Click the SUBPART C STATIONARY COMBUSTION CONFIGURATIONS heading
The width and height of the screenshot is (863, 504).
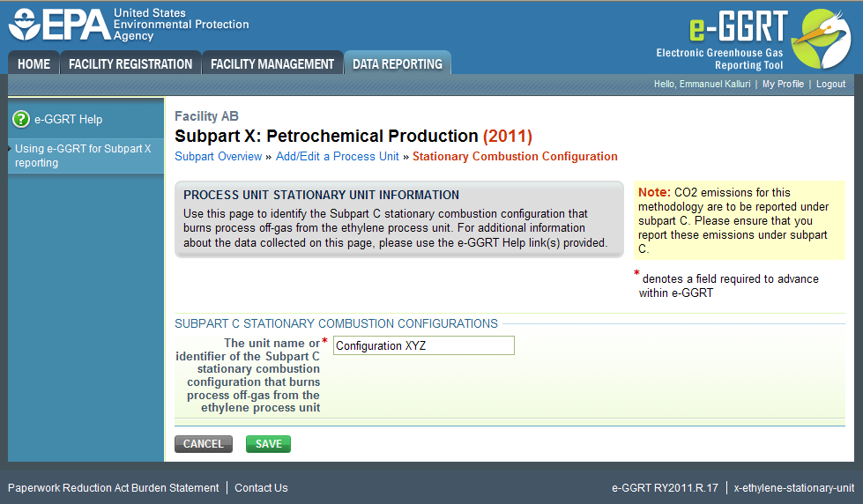[336, 323]
